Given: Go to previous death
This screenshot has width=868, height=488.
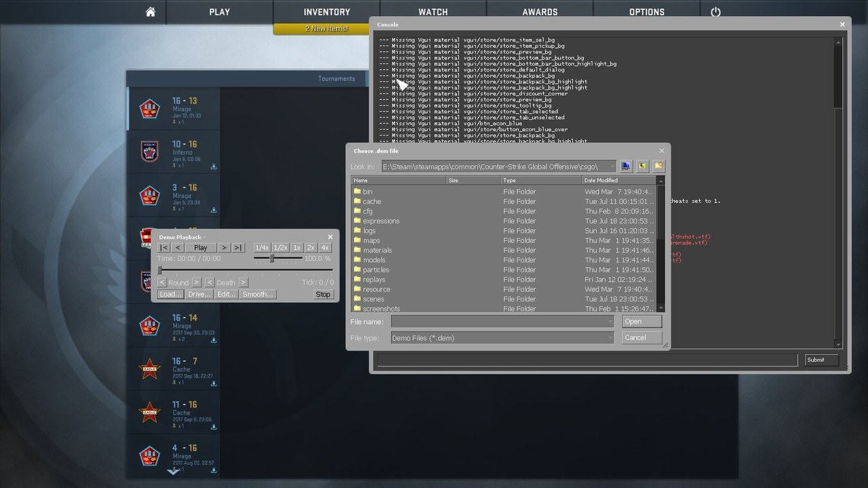Looking at the screenshot, I should pos(210,283).
